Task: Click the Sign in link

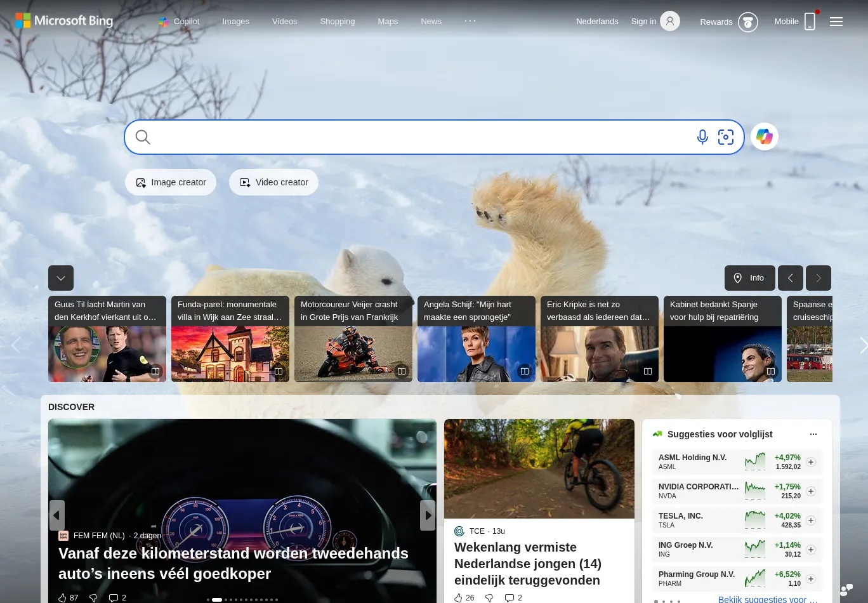Action: (643, 22)
